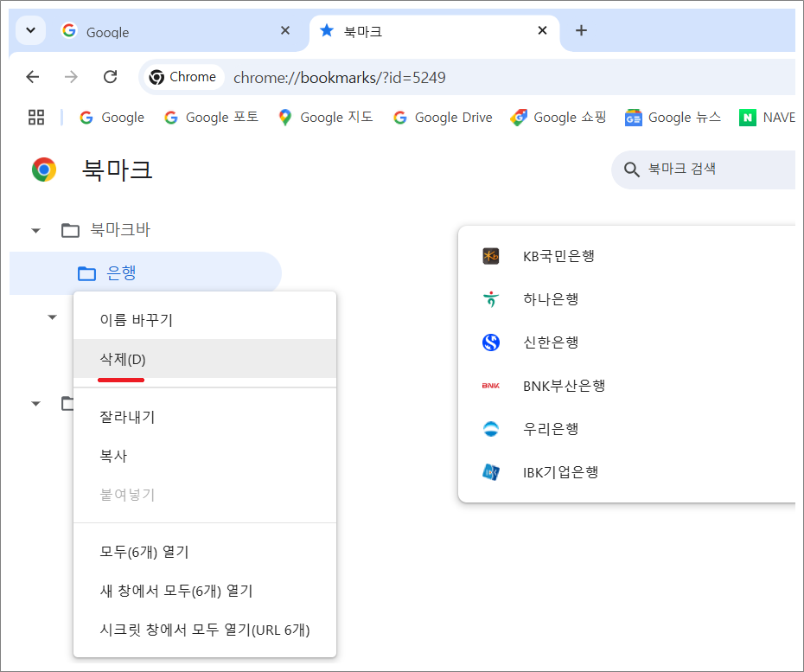Screen dimensions: 804x672
Task: Go back to previous page
Action: click(x=33, y=77)
